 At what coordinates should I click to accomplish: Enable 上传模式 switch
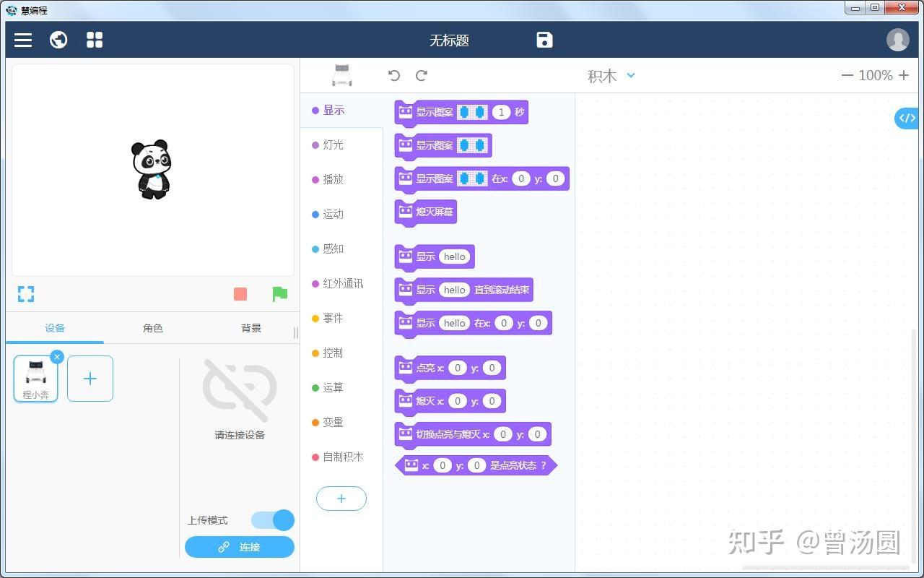pos(272,520)
